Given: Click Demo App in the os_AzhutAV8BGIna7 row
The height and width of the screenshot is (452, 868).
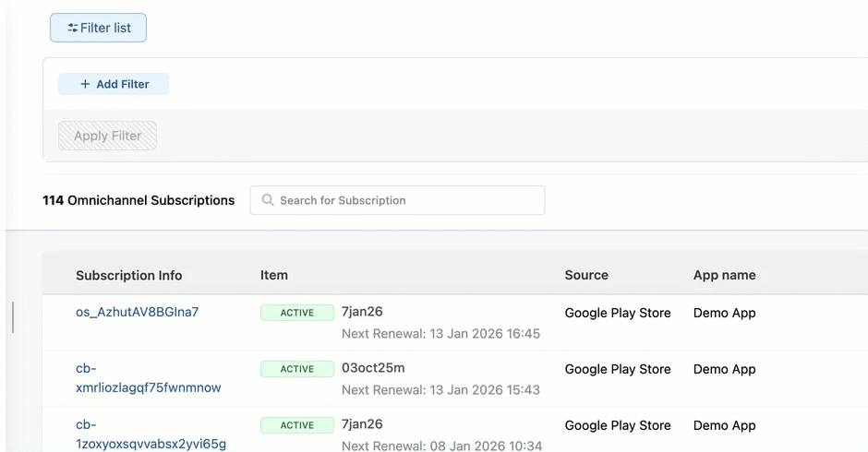Looking at the screenshot, I should (x=724, y=313).
